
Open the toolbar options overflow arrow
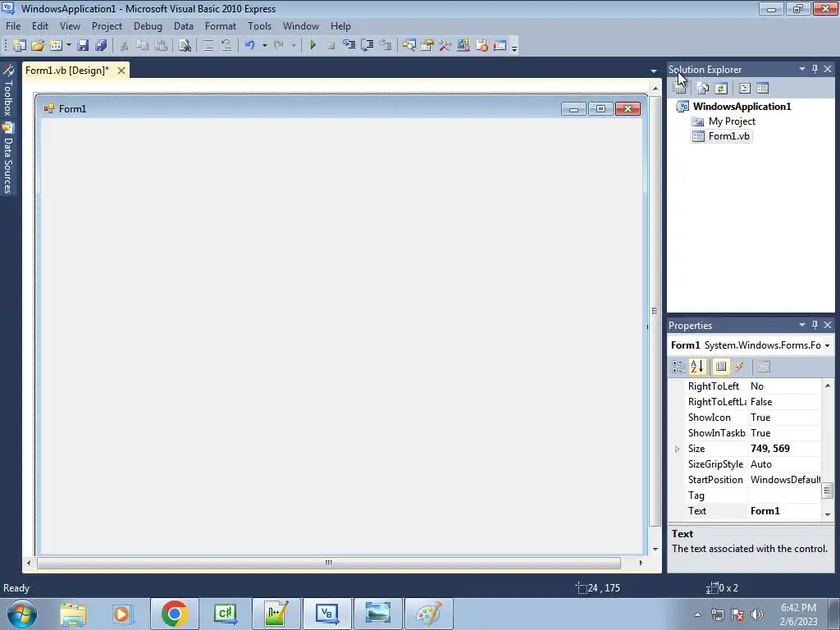point(514,48)
